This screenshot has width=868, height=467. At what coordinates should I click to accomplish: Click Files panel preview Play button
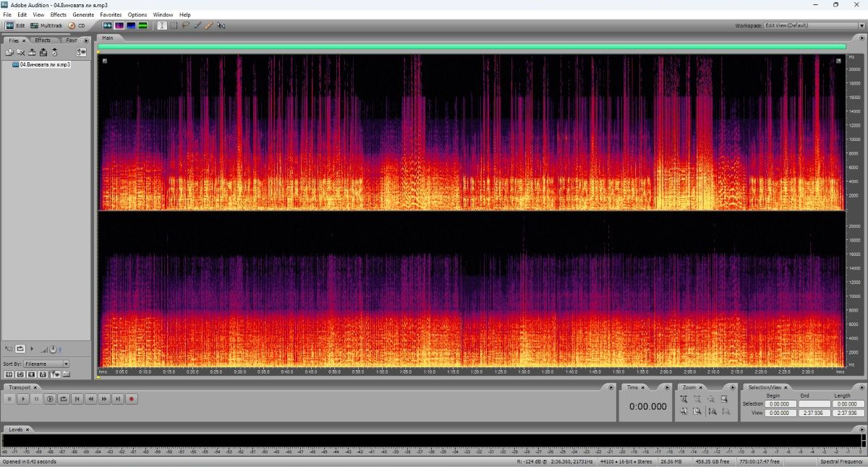click(x=32, y=349)
